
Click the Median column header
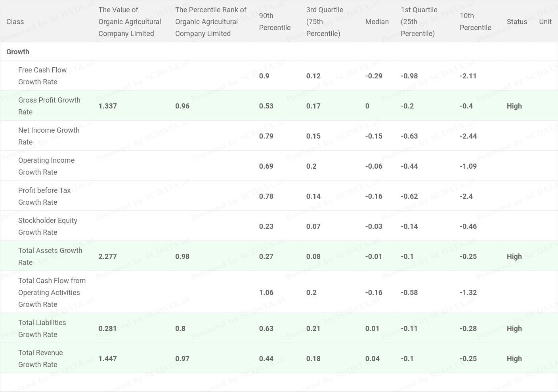(377, 22)
